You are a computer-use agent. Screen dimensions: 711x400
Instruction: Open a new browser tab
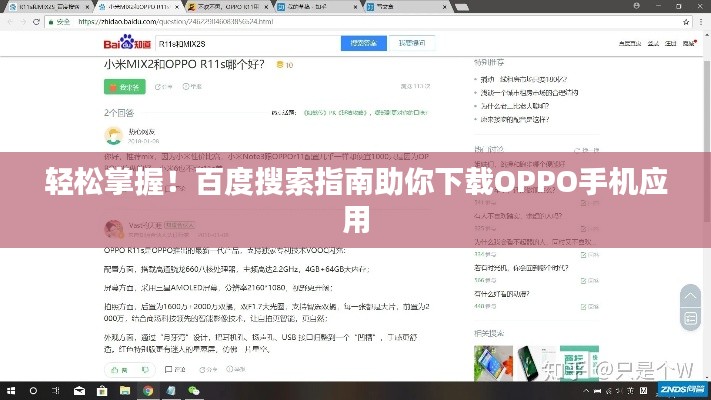(x=462, y=7)
